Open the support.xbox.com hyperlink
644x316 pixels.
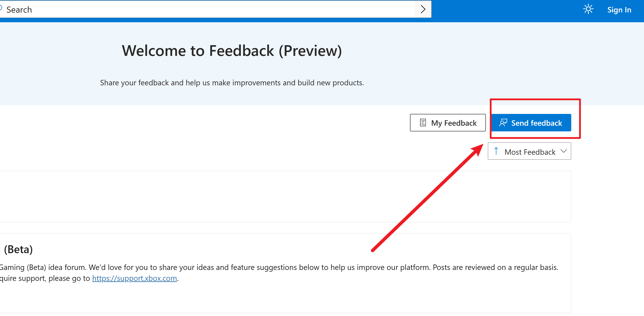click(134, 278)
